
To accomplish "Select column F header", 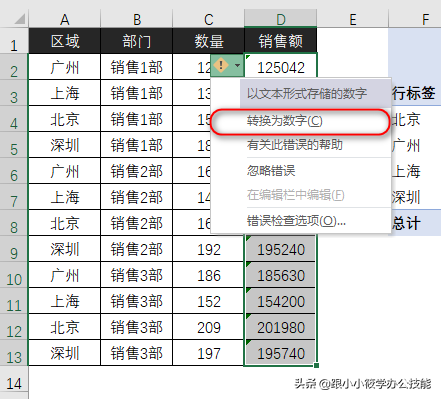I will pos(415,19).
